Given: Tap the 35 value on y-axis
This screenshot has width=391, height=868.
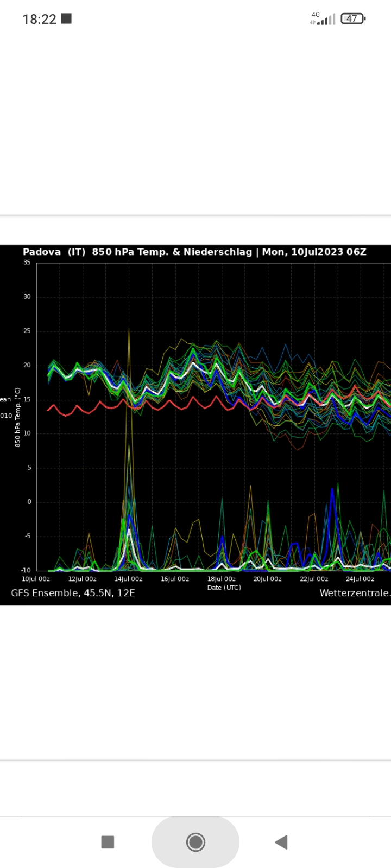Looking at the screenshot, I should point(27,263).
